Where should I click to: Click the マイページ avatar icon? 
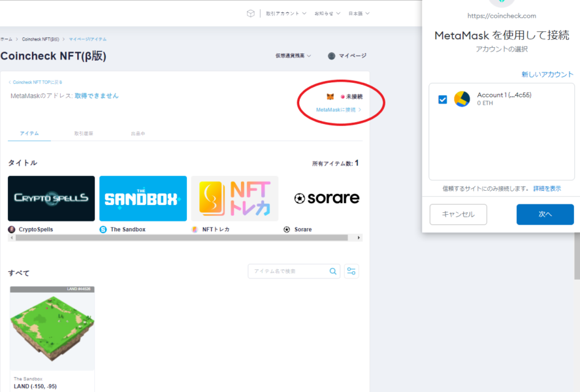(331, 56)
